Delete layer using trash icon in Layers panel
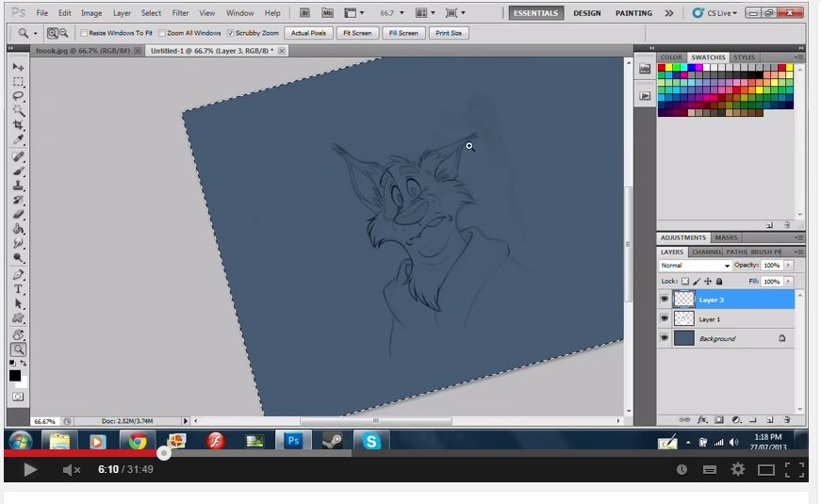Viewport: 821px width, 504px height. point(787,420)
